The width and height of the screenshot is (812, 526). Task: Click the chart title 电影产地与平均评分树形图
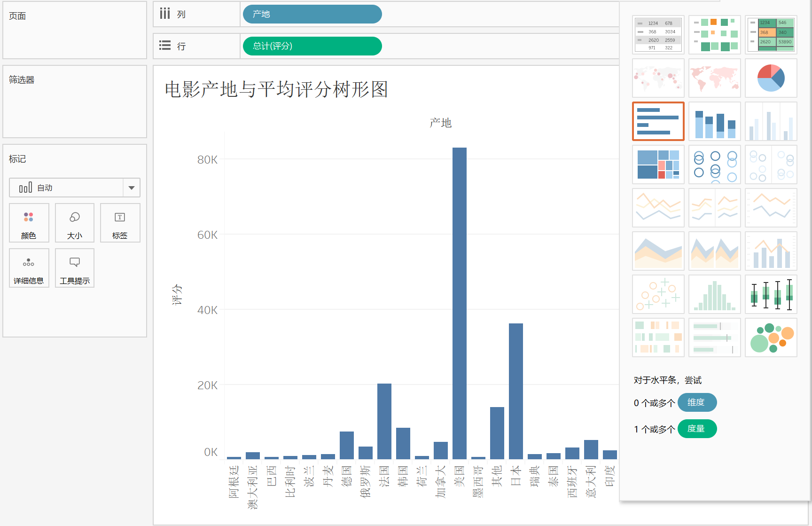tap(276, 89)
